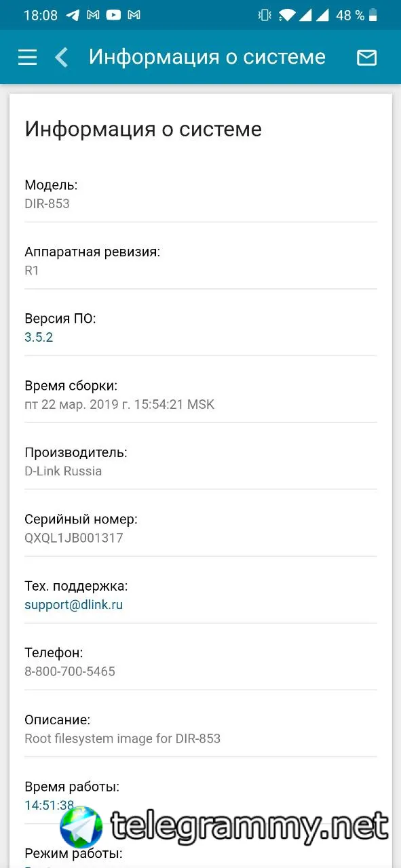Tap the page title in the header bar

pos(207,57)
